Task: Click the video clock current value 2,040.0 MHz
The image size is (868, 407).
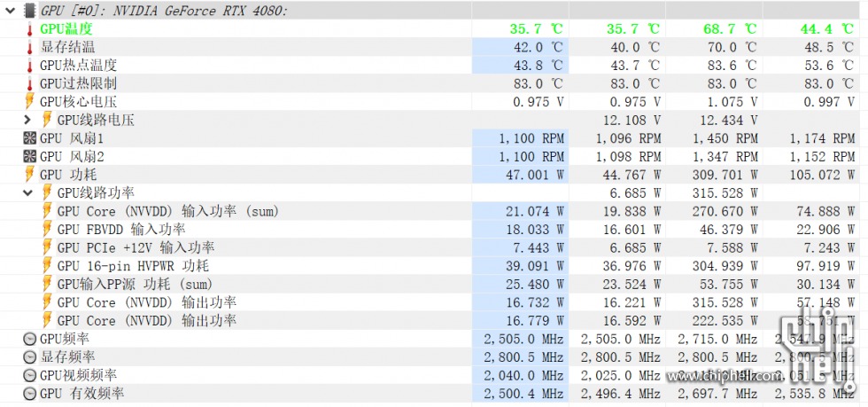Action: [x=523, y=375]
